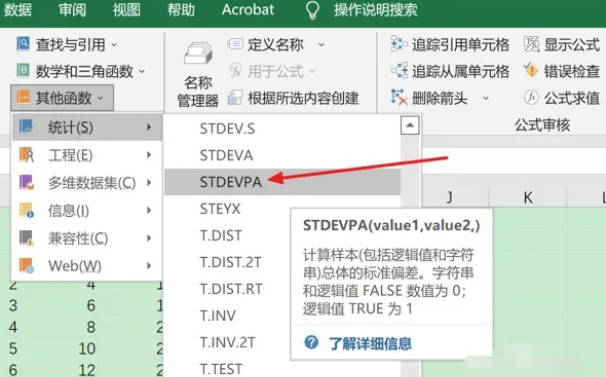The width and height of the screenshot is (606, 377).
Task: Click the 显示公式 icon
Action: point(531,44)
